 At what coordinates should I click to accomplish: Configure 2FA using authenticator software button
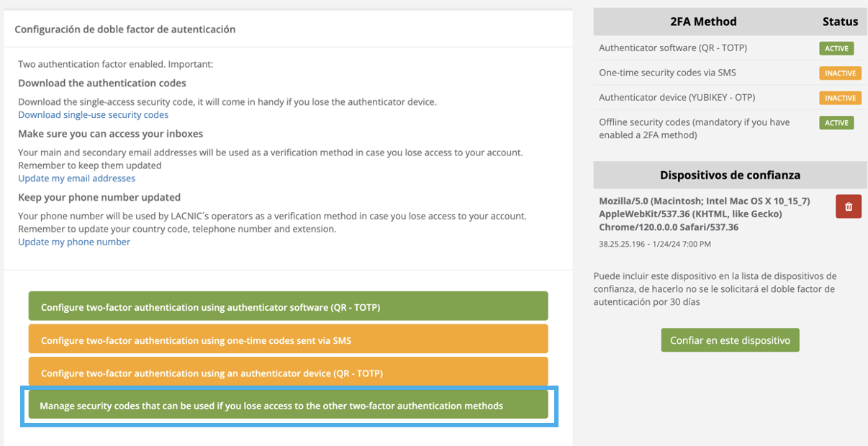coord(288,306)
